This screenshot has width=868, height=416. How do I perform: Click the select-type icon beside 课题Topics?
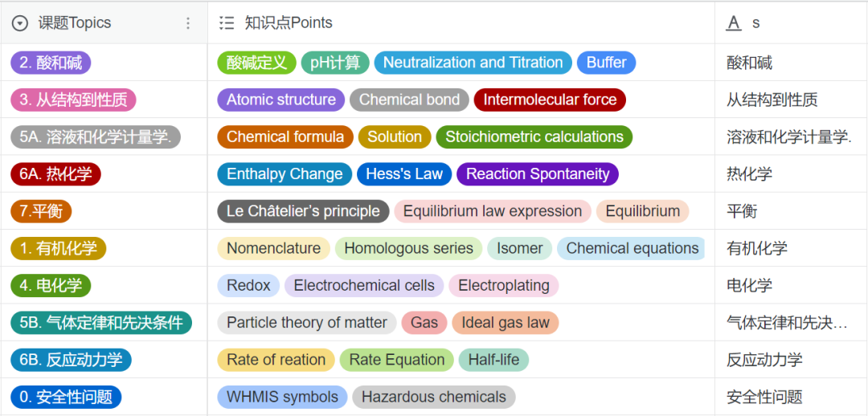point(20,23)
